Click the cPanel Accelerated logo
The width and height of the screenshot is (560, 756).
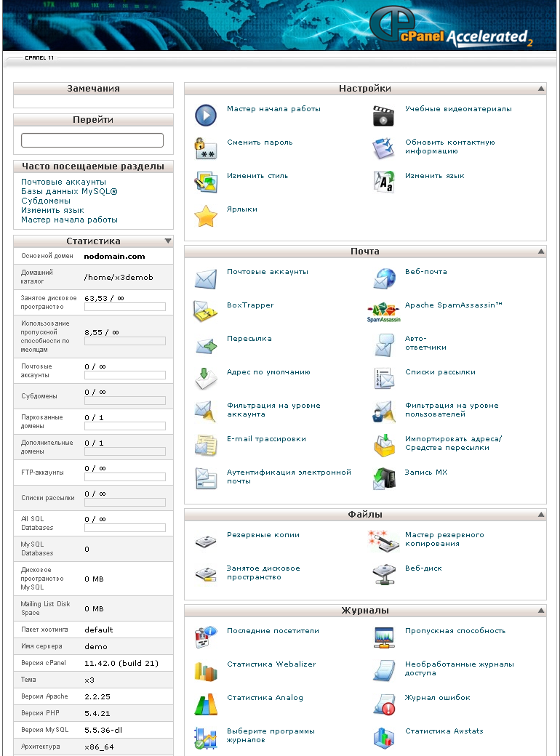(452, 25)
